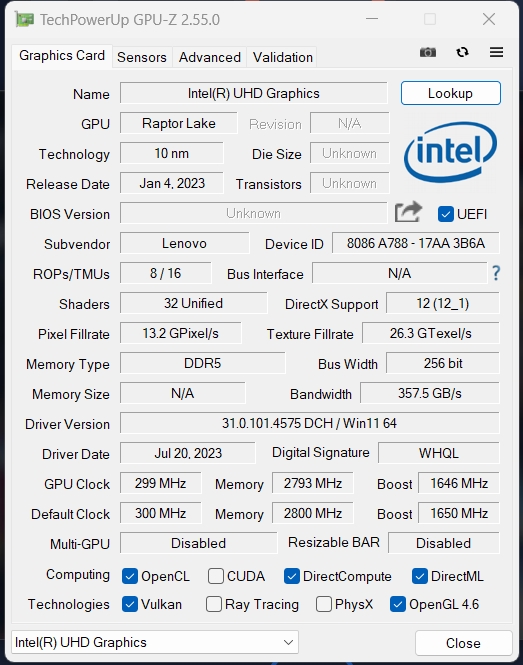Toggle the Vulkan checkbox
Image resolution: width=523 pixels, height=665 pixels.
click(129, 604)
